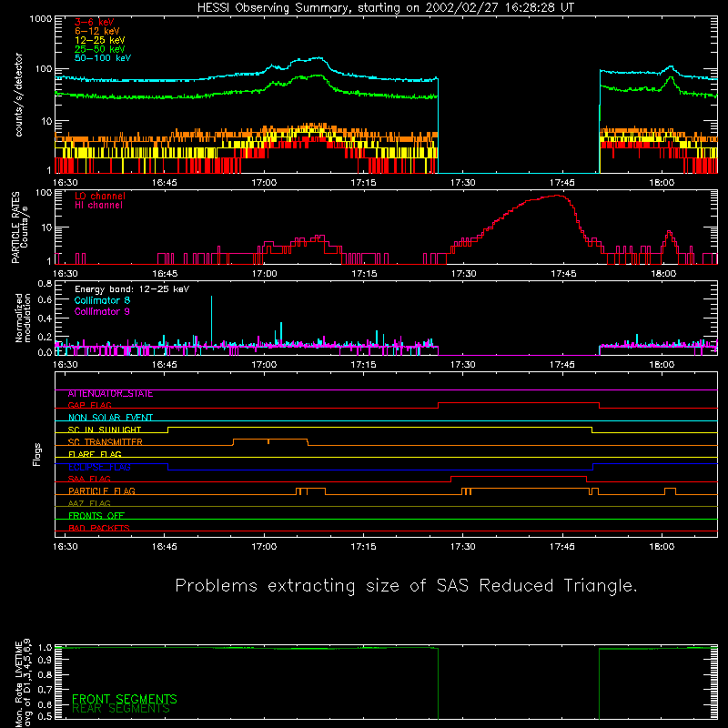Click the 0.9 tick on livetime axis
Image resolution: width=728 pixels, height=728 pixels.
tap(45, 661)
